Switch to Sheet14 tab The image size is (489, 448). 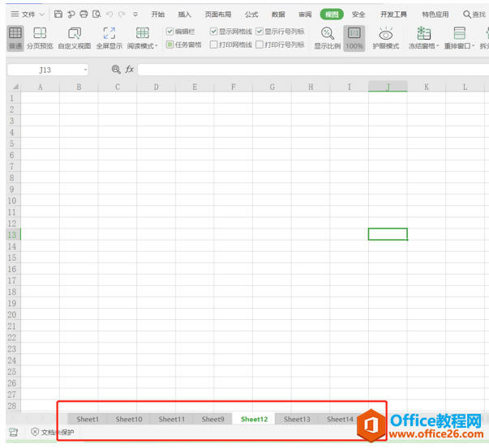(x=340, y=419)
